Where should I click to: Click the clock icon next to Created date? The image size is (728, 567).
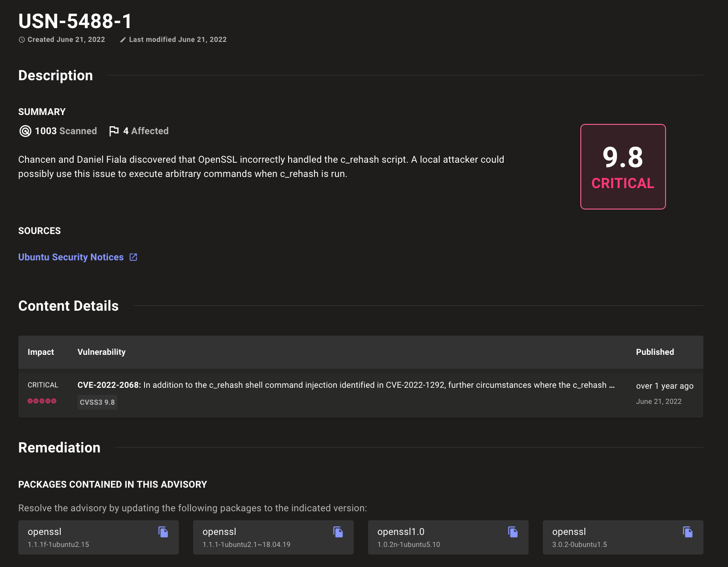pyautogui.click(x=22, y=40)
